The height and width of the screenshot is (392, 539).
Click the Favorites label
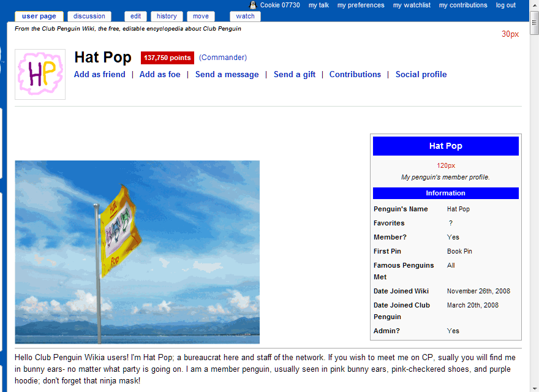click(389, 223)
